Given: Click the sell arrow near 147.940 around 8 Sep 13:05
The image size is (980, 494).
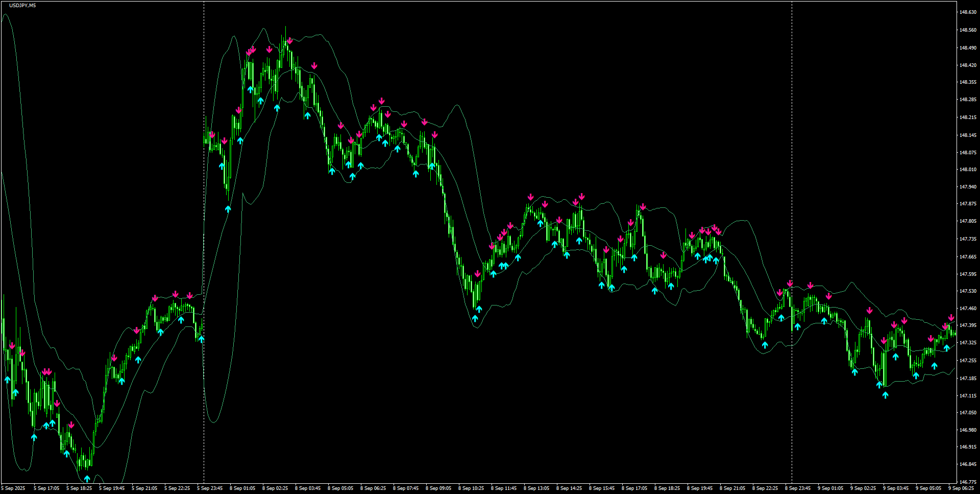Looking at the screenshot, I should (x=531, y=197).
